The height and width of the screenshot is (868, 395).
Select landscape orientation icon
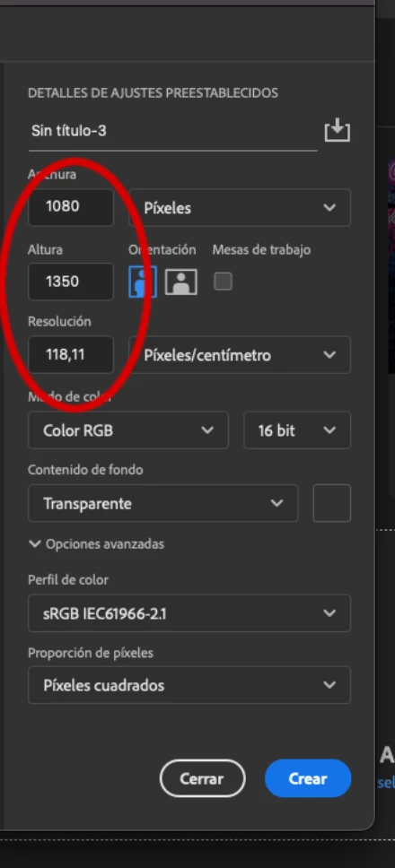click(181, 282)
